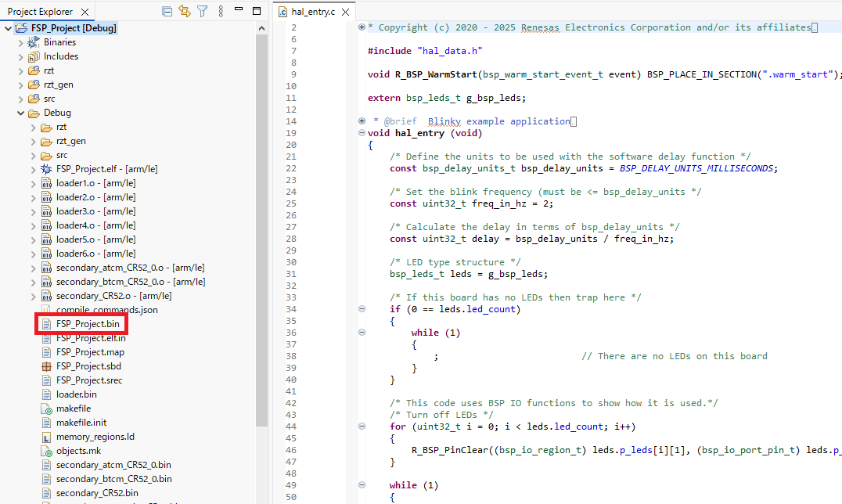The image size is (842, 504).
Task: Expand the copyright comment at line 2
Action: (361, 27)
